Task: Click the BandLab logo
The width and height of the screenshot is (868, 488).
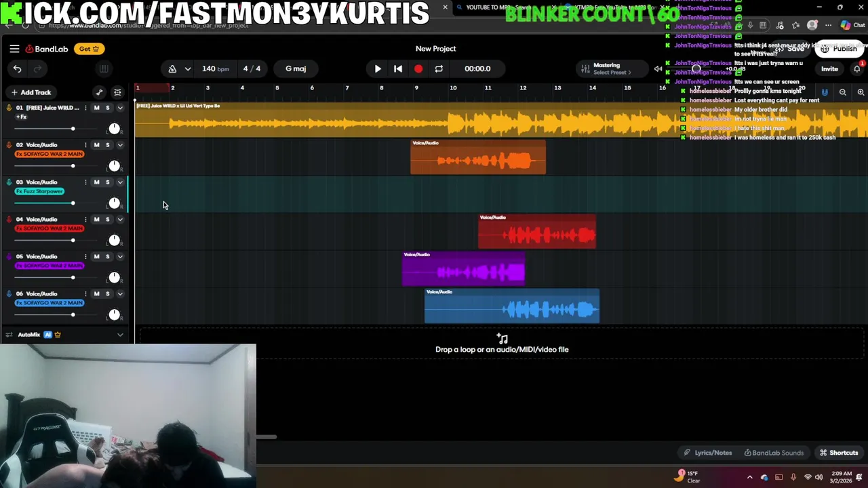Action: 47,49
